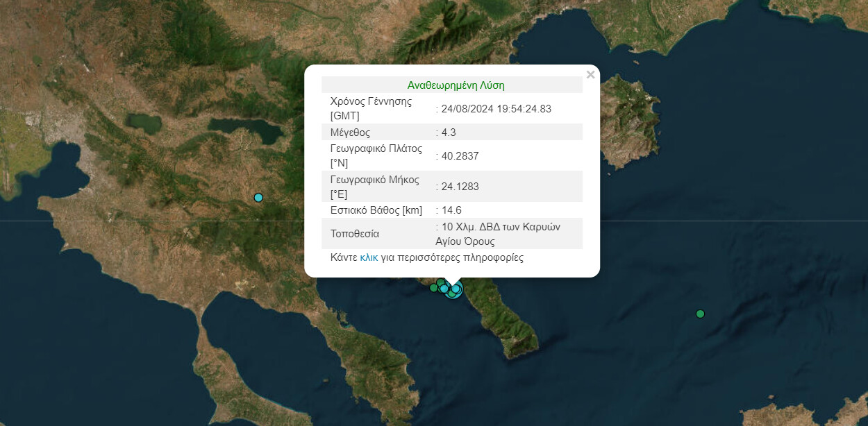
Task: Click the Γεωγραφικό Μήκος [°E] label
Action: 375,187
